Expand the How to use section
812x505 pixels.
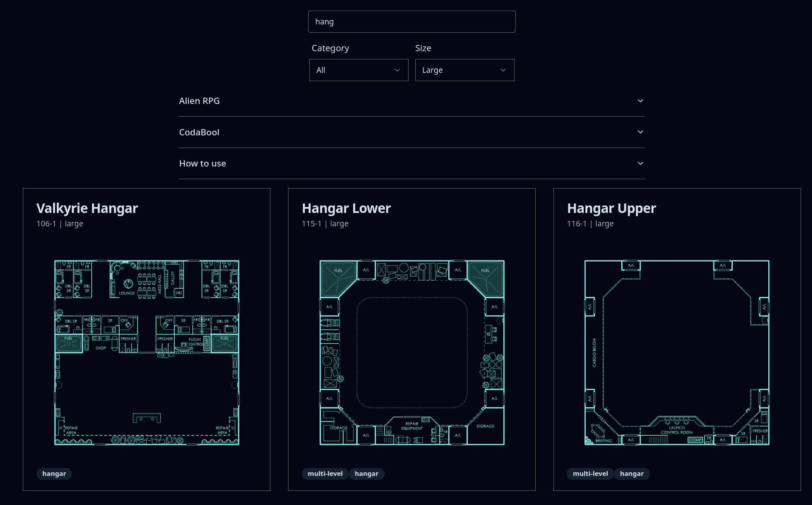203,163
